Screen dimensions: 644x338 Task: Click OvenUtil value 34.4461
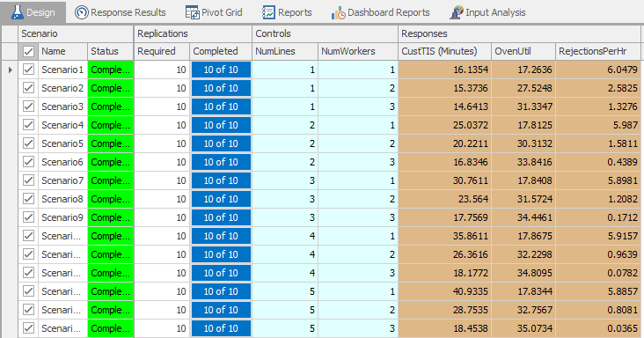[x=523, y=217]
